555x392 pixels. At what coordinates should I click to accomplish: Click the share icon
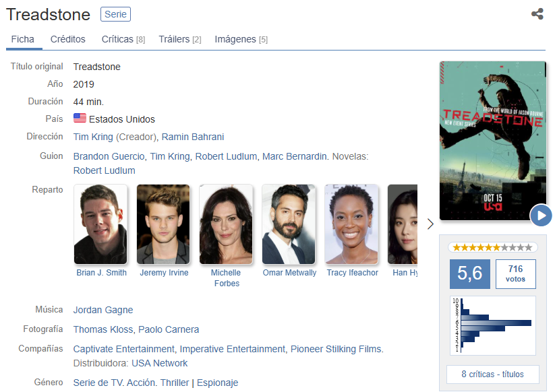pos(537,13)
